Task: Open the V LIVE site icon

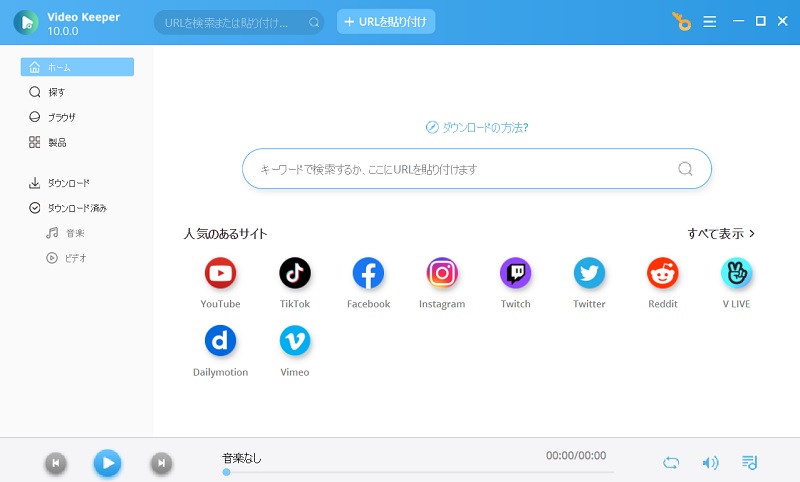Action: 736,273
